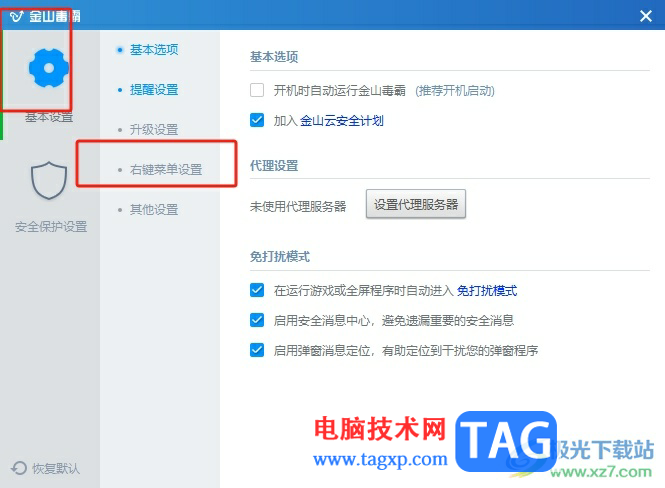Viewport: 665px width, 488px height.
Task: Click the 设置代理服务器 button
Action: tap(416, 204)
